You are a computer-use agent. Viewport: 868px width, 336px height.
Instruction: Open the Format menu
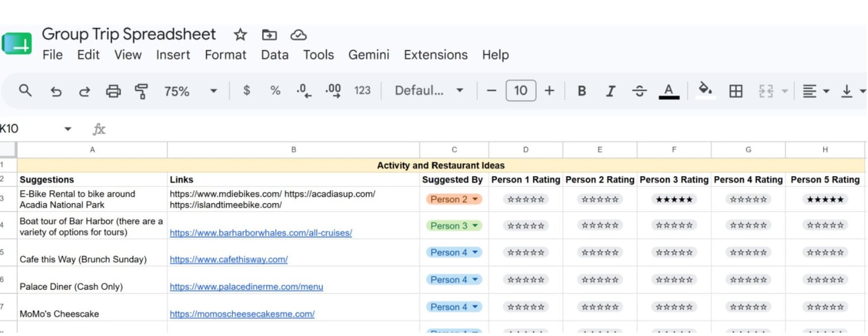click(x=226, y=55)
